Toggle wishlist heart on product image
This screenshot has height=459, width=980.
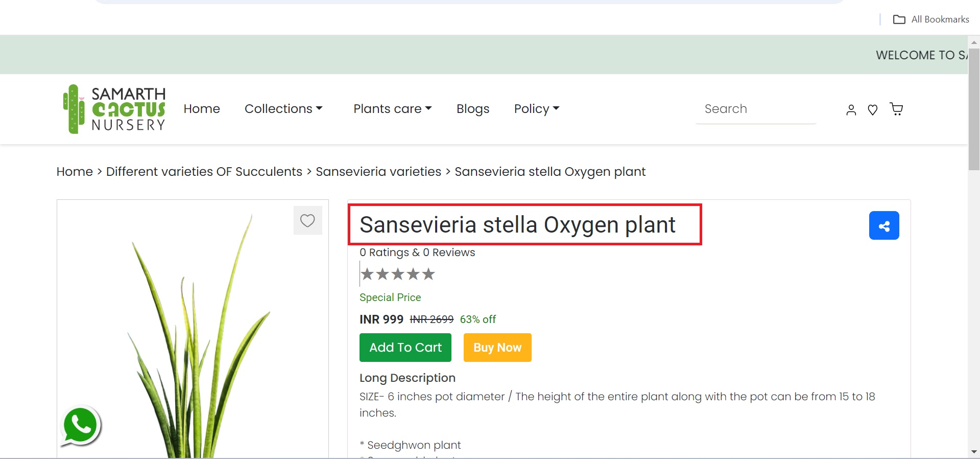(x=307, y=220)
